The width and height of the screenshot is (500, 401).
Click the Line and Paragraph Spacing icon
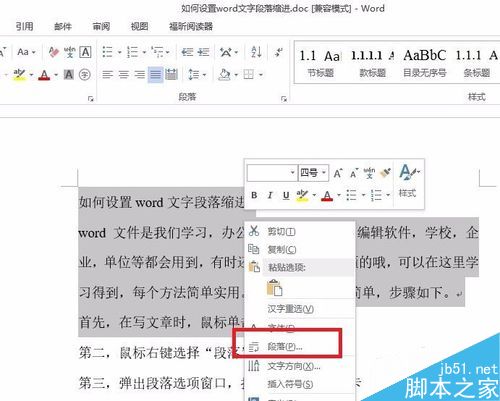[194, 74]
